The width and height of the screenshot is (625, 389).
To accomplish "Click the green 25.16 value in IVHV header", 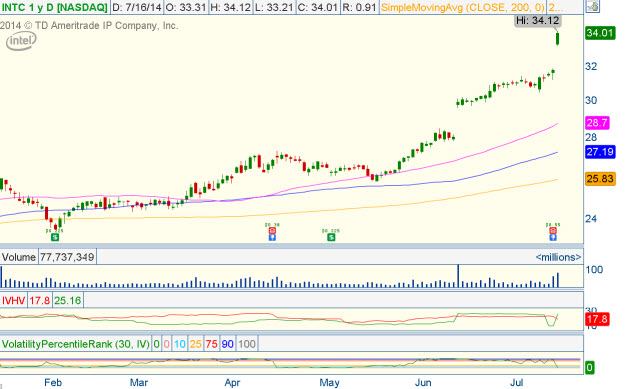I will (x=67, y=300).
